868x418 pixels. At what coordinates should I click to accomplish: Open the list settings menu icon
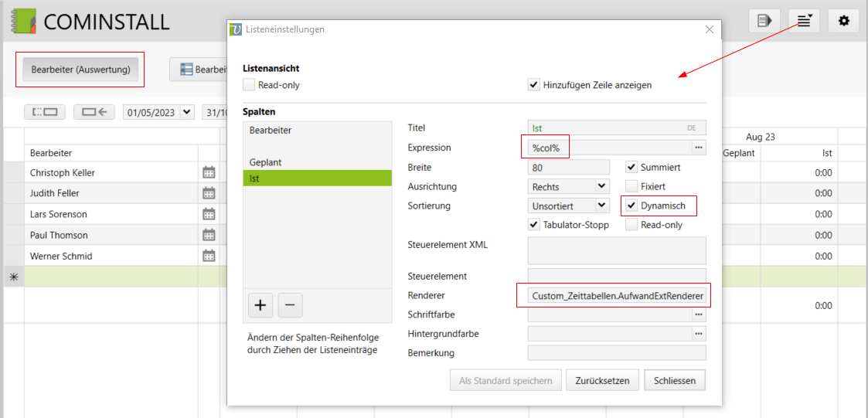[804, 21]
